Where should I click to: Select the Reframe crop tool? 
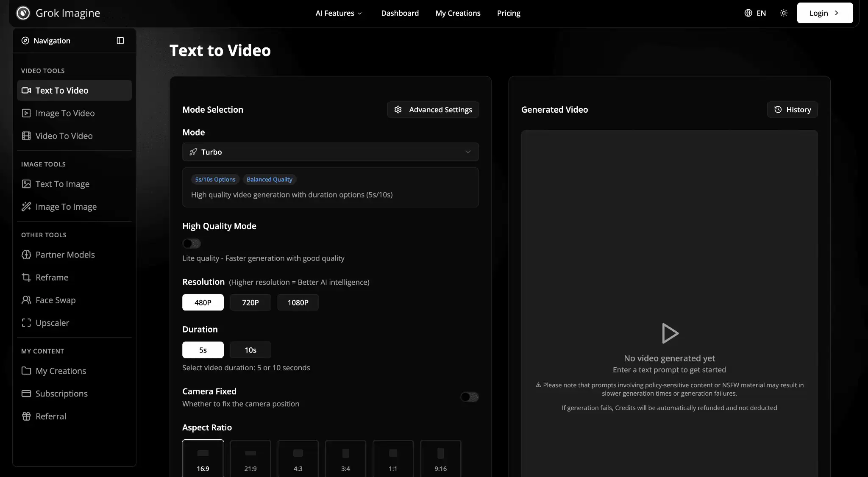51,277
